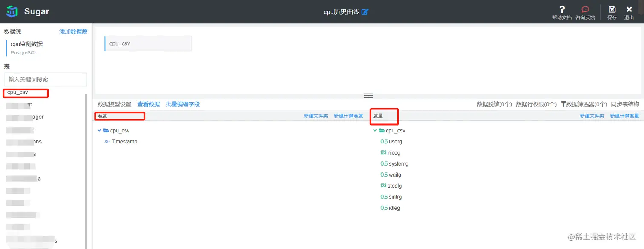Image resolution: width=644 pixels, height=249 pixels.
Task: Click the 123 type icon beside stealg
Action: pyautogui.click(x=383, y=186)
